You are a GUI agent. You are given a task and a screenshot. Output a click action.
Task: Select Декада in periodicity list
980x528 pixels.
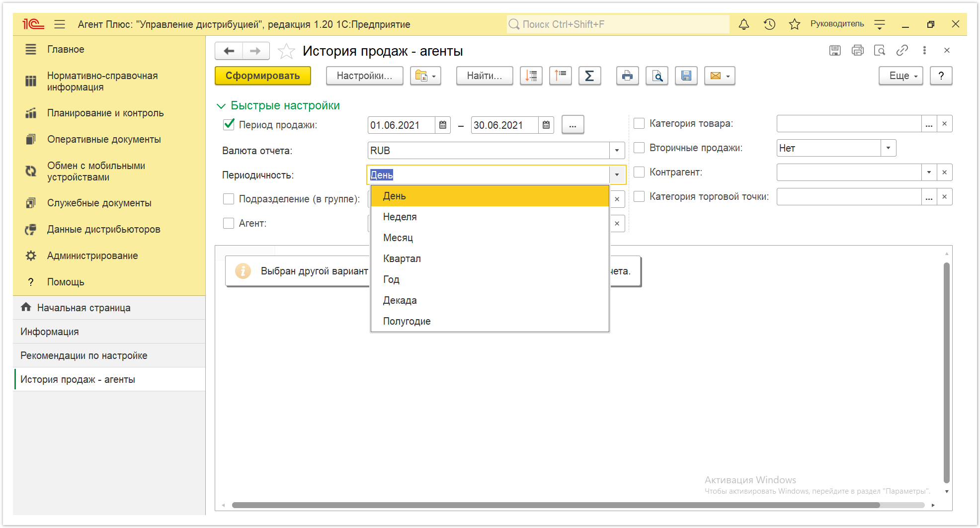[490, 300]
